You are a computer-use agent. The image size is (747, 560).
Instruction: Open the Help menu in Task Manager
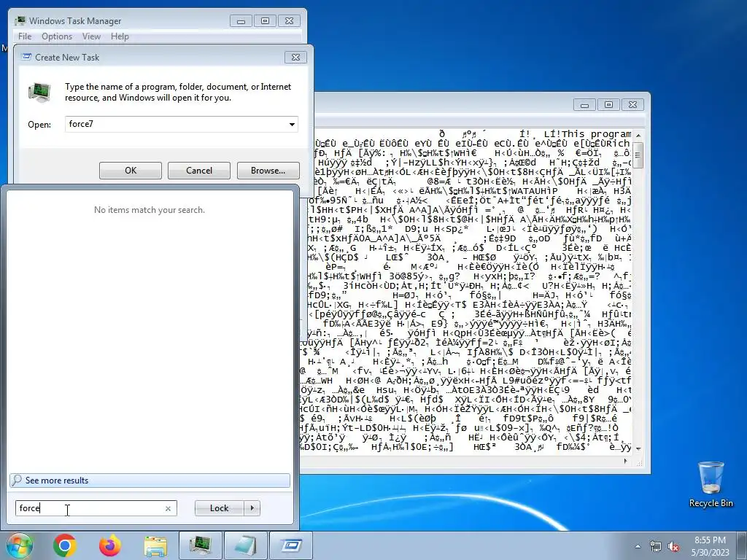point(120,36)
